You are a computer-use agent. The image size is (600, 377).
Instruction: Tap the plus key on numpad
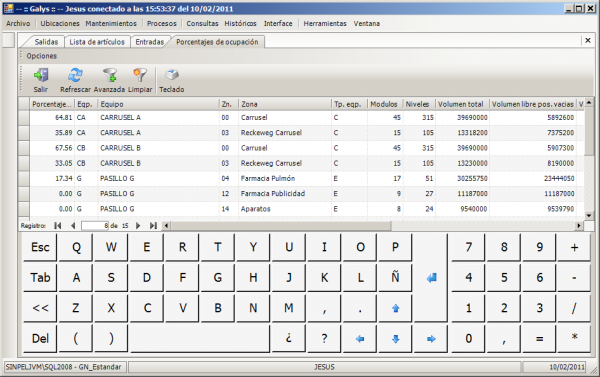tap(574, 247)
